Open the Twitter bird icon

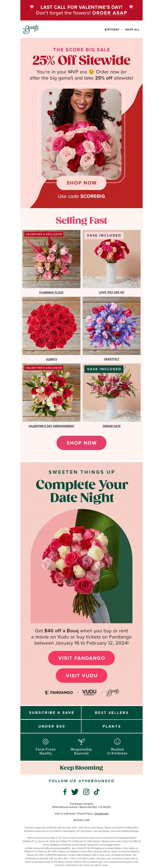tap(75, 791)
